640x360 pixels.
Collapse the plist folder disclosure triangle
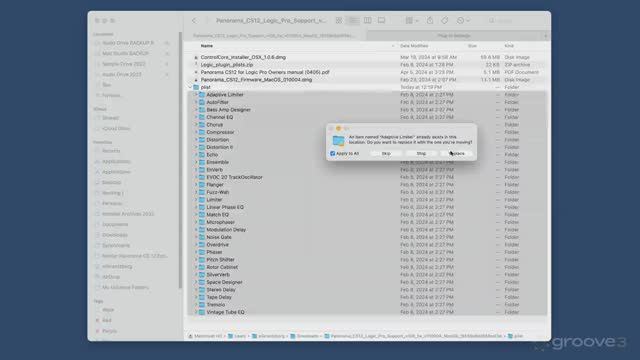(x=190, y=87)
